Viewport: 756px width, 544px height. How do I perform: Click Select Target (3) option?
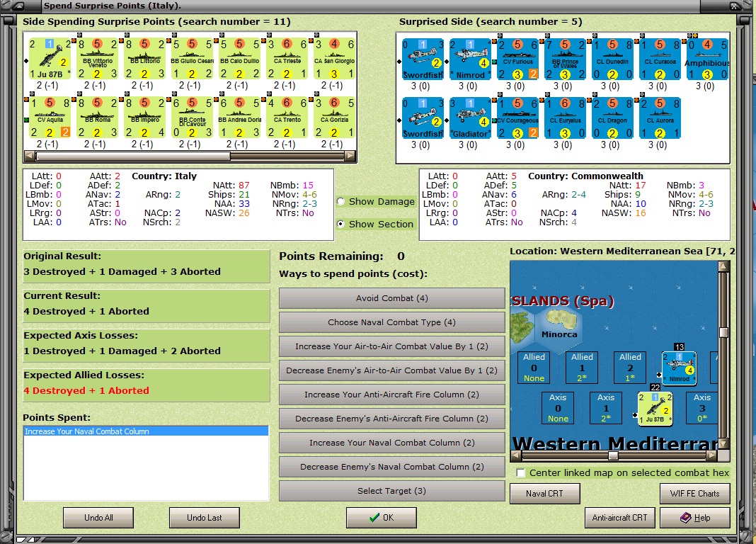(x=392, y=491)
